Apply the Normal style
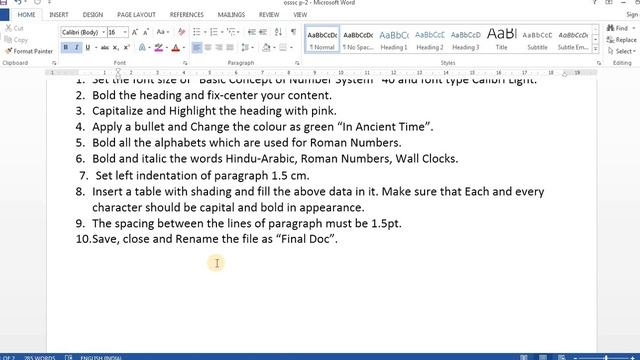Image resolution: width=640 pixels, height=360 pixels. pyautogui.click(x=322, y=40)
